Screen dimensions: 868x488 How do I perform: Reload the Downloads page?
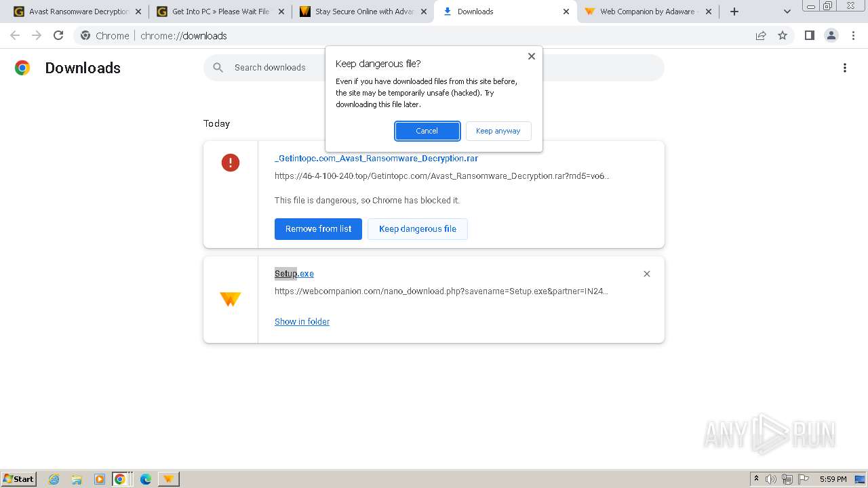(x=58, y=35)
